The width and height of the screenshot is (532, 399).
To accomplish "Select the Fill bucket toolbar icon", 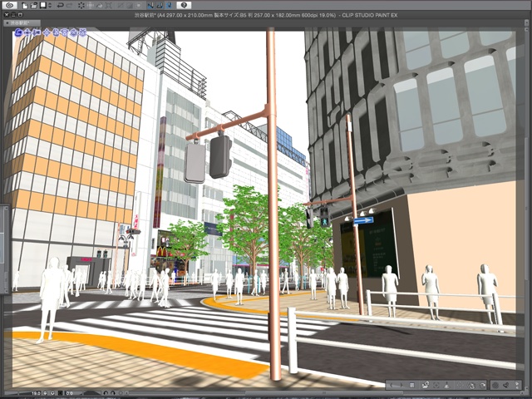I will [x=100, y=6].
